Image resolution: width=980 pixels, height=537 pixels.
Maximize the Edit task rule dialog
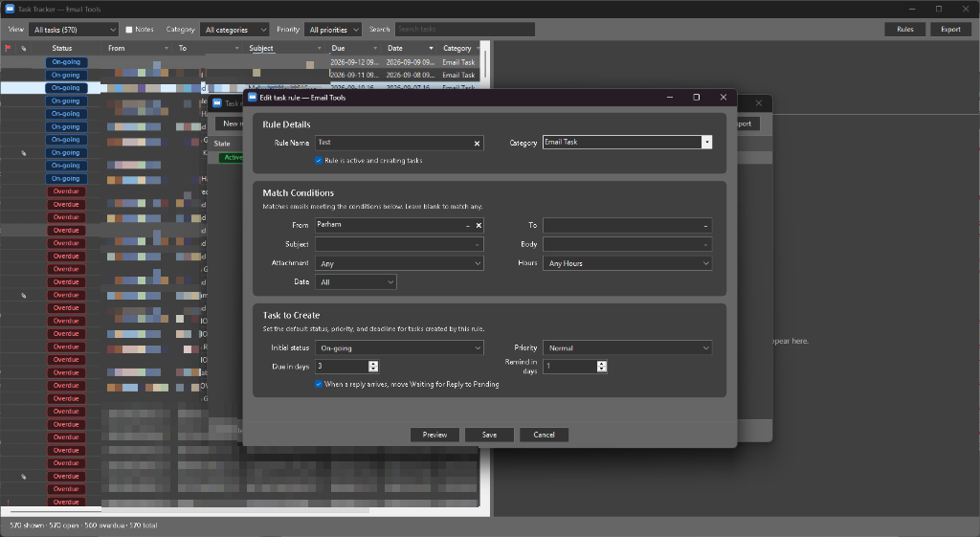697,97
